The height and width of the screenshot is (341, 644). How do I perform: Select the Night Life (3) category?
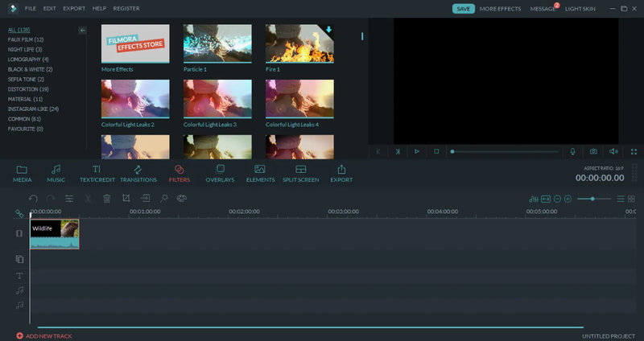(25, 49)
